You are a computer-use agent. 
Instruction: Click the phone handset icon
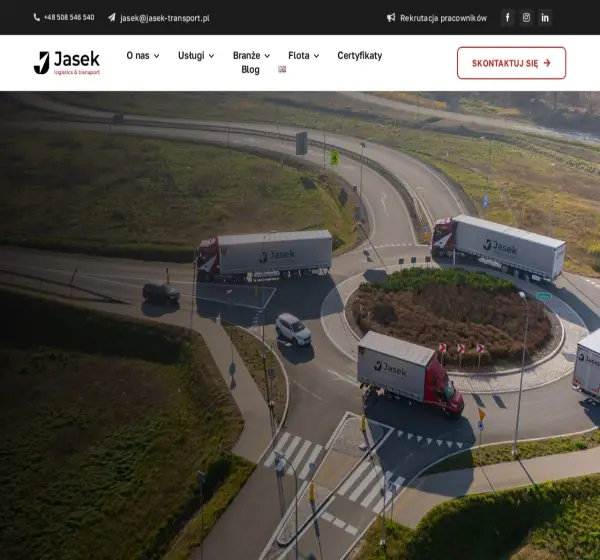tap(36, 18)
